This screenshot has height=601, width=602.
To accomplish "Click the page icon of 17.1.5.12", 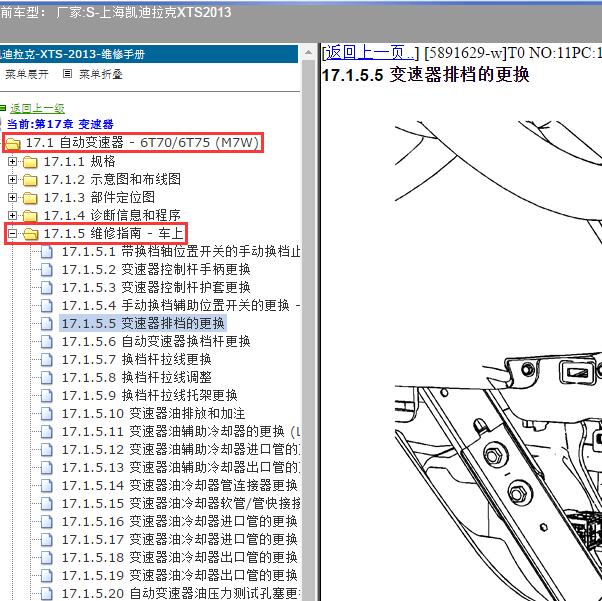I will [x=47, y=450].
